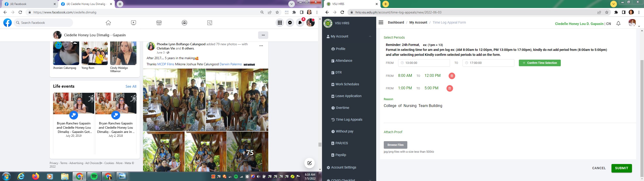Open profile options three-dot button

263,35
